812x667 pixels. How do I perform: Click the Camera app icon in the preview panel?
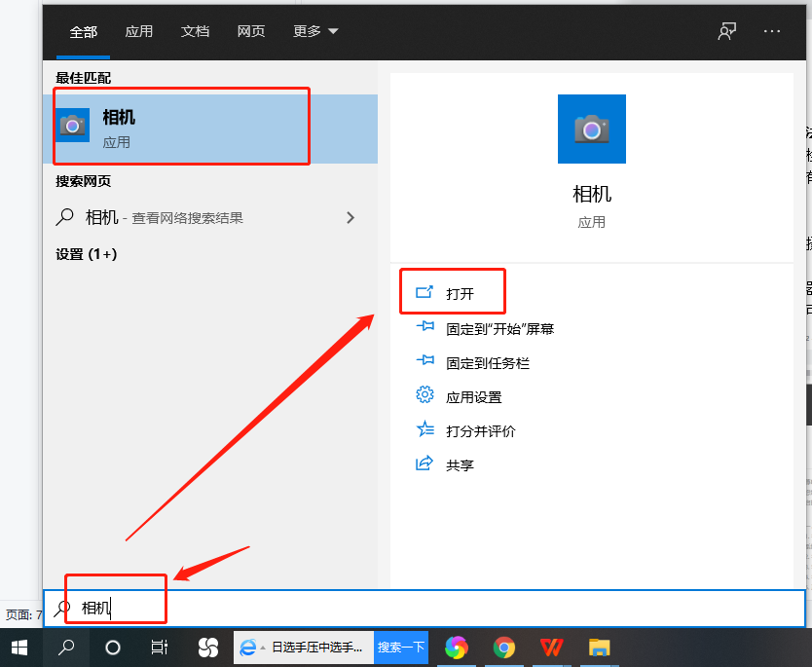(x=591, y=128)
